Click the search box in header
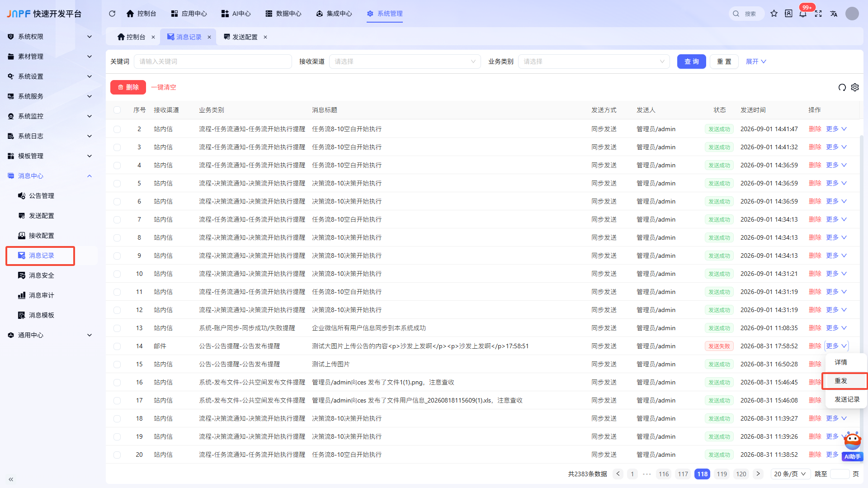868x488 pixels. (747, 14)
